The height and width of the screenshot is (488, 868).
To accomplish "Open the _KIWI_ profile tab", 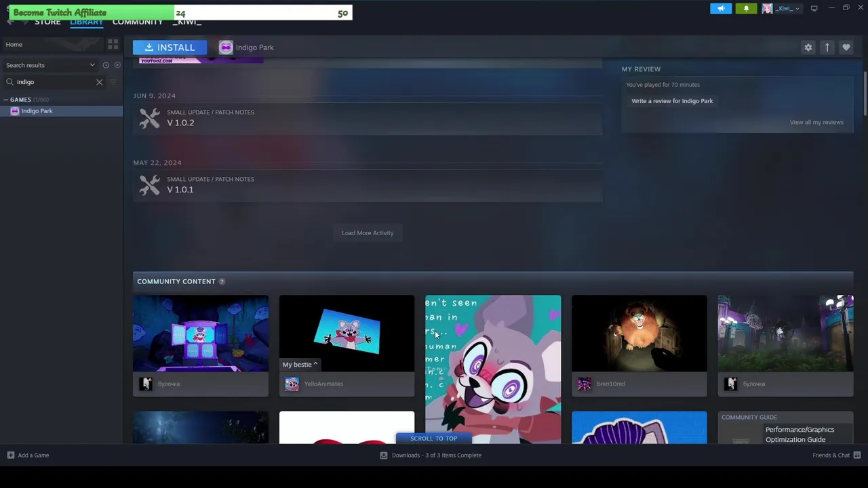I will [186, 22].
